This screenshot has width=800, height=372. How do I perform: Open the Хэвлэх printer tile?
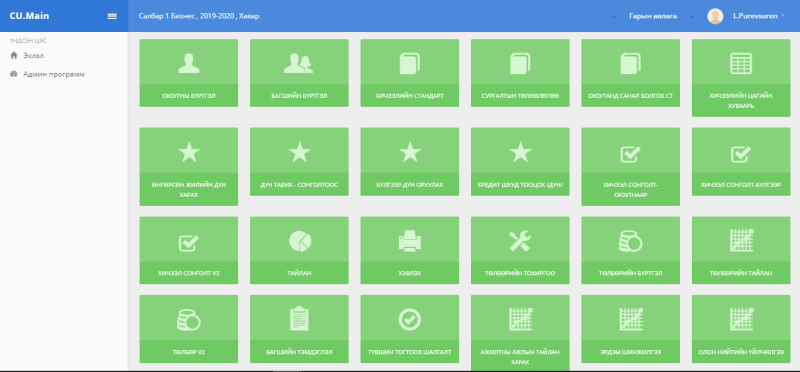click(x=410, y=251)
